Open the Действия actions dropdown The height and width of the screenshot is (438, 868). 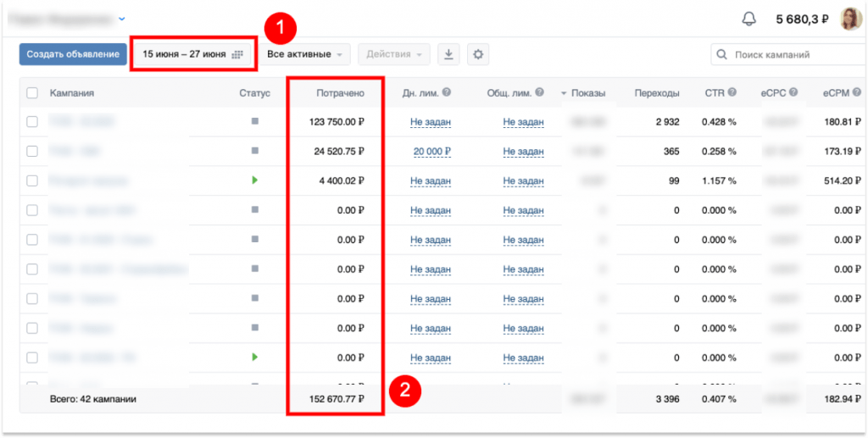[x=394, y=54]
